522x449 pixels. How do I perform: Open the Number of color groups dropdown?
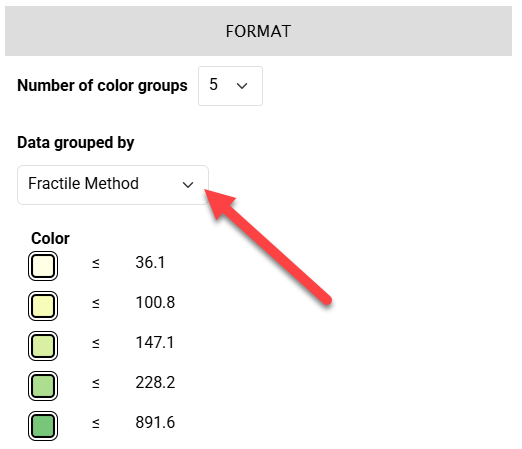pos(230,86)
